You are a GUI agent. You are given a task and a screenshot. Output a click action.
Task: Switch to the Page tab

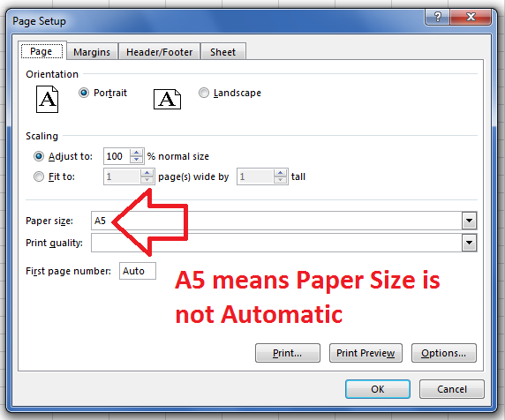(41, 51)
